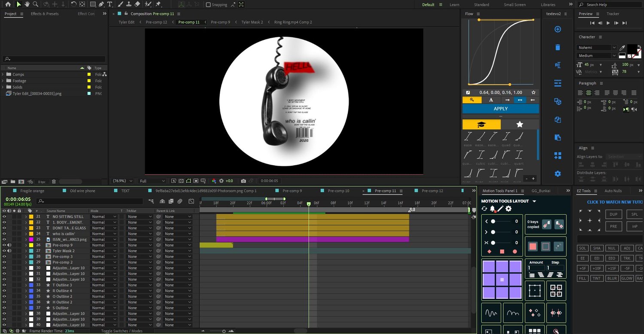Click the black fill color swatch
The height and width of the screenshot is (334, 644).
pos(631,48)
